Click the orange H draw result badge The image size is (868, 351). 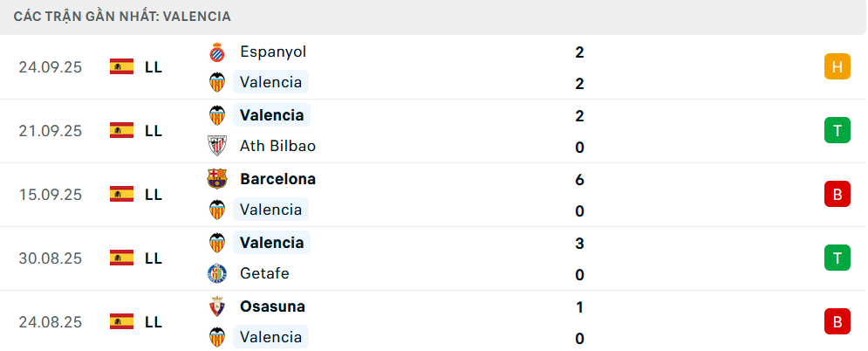tap(837, 66)
